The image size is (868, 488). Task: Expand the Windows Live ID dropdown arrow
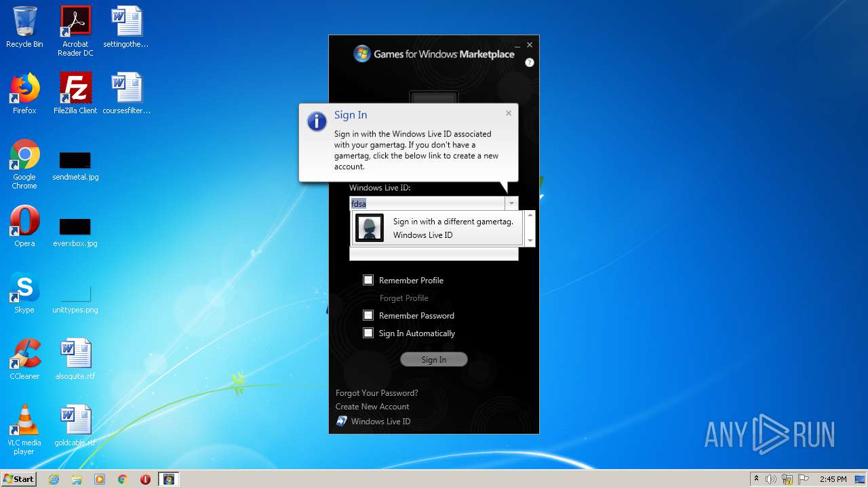pos(511,203)
